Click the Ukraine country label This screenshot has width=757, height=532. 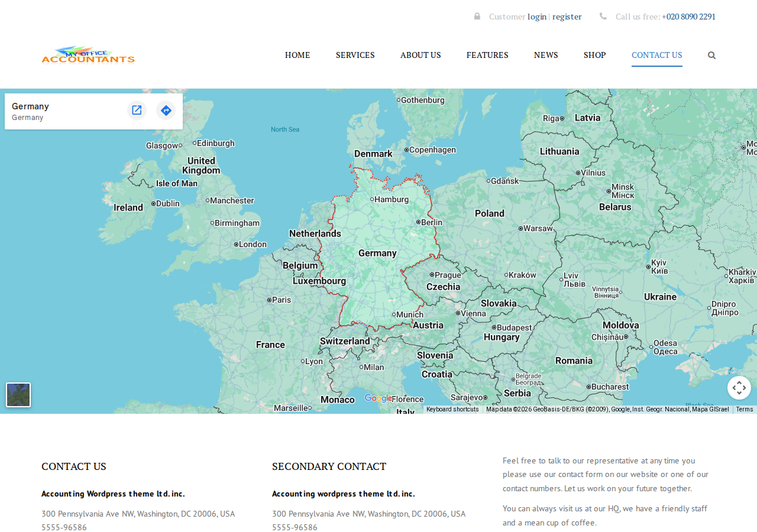click(x=660, y=297)
